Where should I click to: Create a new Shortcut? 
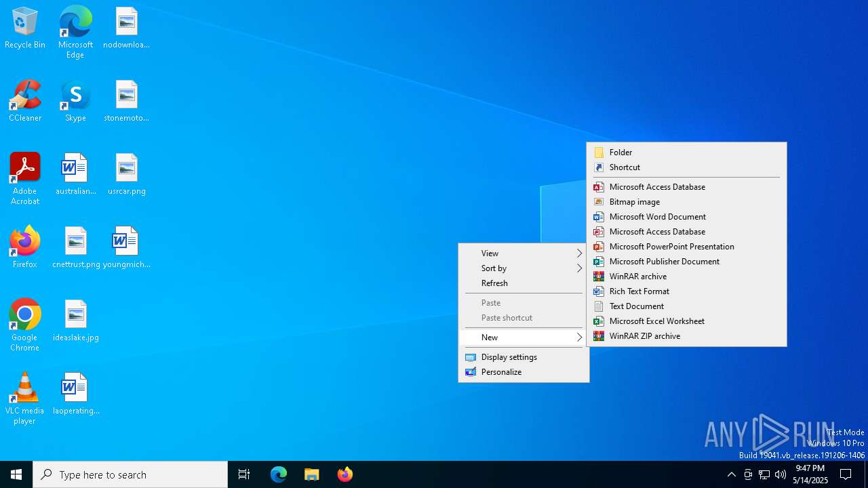tap(686, 167)
